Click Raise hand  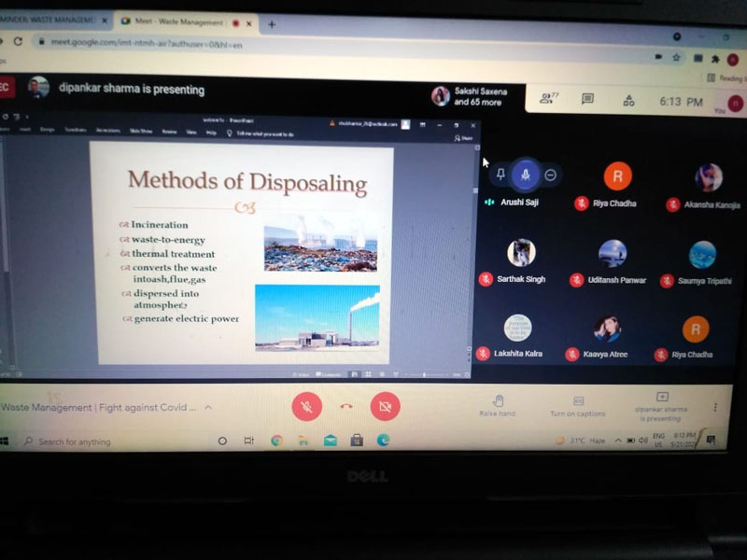[497, 405]
